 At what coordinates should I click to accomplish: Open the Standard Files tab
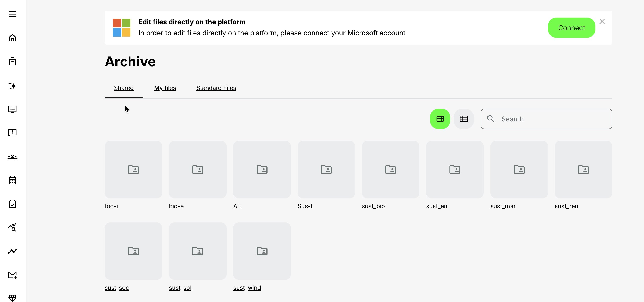point(216,88)
